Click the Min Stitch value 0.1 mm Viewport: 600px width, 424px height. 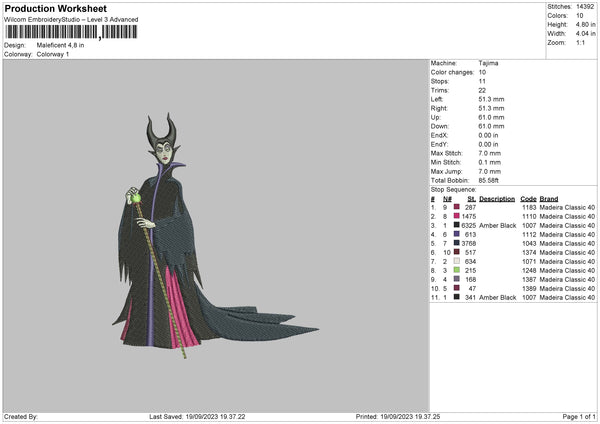point(489,162)
